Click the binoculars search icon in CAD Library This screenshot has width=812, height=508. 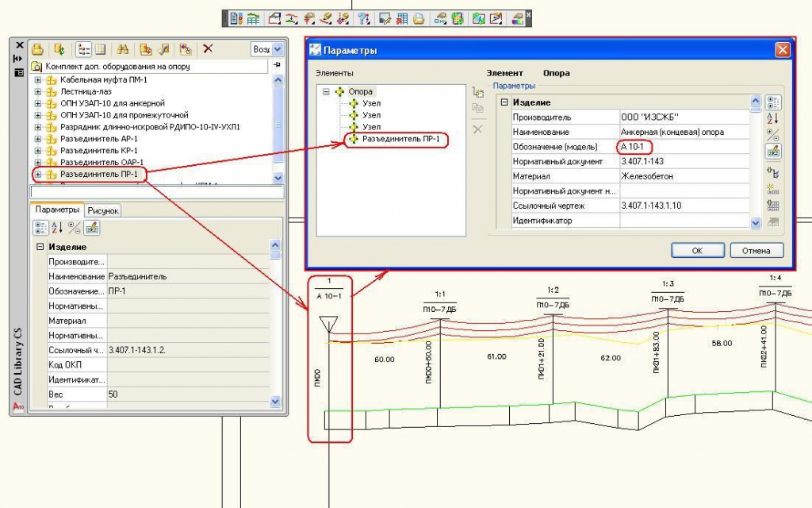coord(123,49)
